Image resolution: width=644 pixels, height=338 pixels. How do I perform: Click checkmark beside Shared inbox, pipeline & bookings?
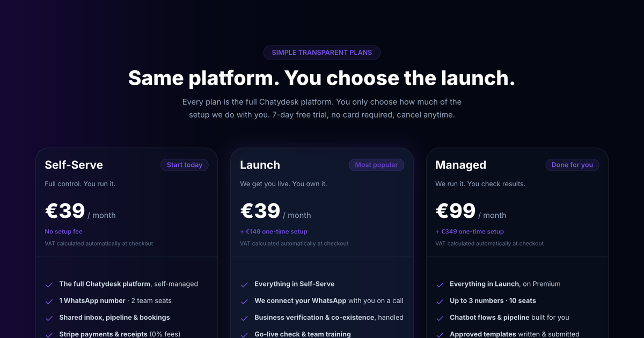(x=49, y=318)
